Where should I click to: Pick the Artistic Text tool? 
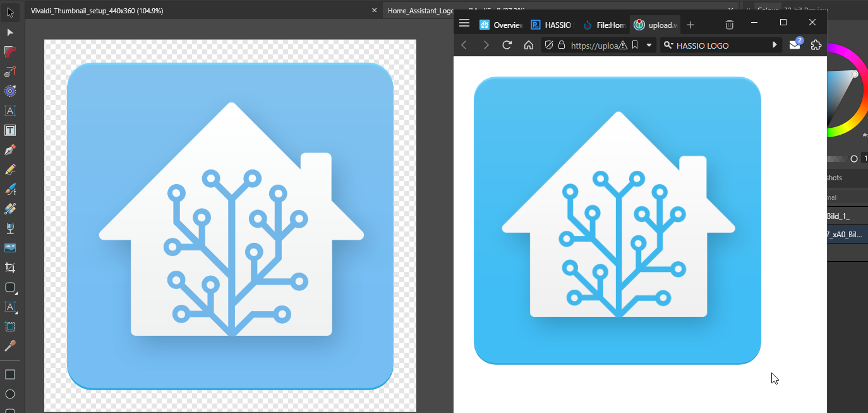coord(10,111)
